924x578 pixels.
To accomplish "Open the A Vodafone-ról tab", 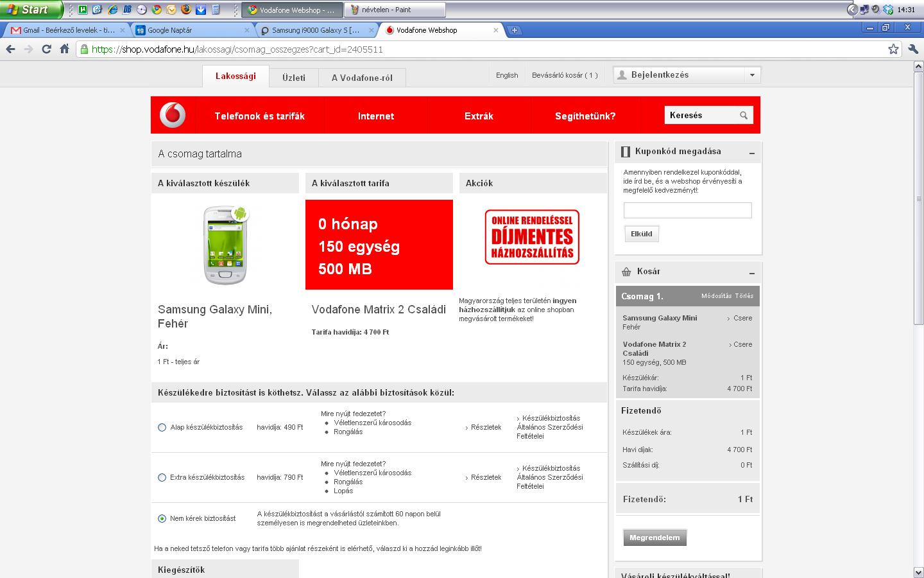I will click(x=362, y=78).
